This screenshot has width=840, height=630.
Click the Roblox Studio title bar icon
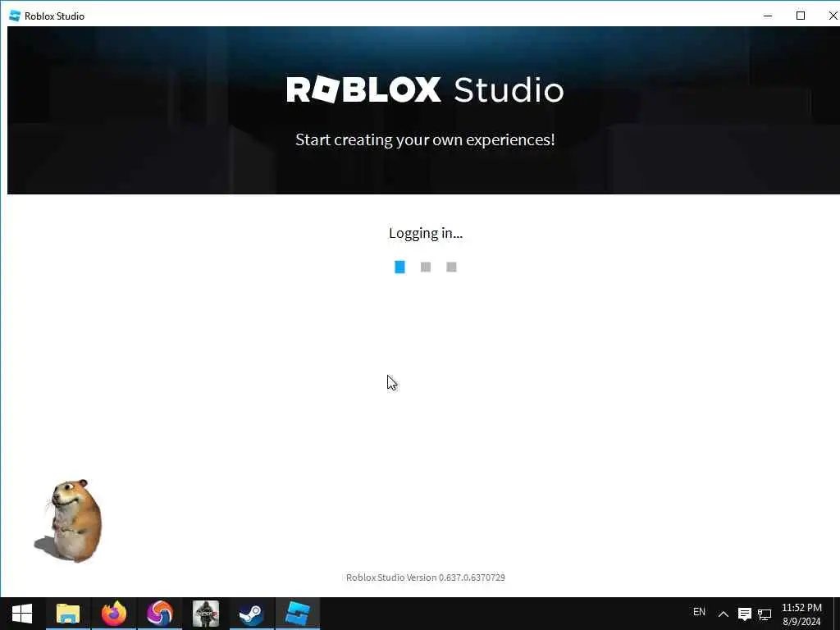(15, 16)
